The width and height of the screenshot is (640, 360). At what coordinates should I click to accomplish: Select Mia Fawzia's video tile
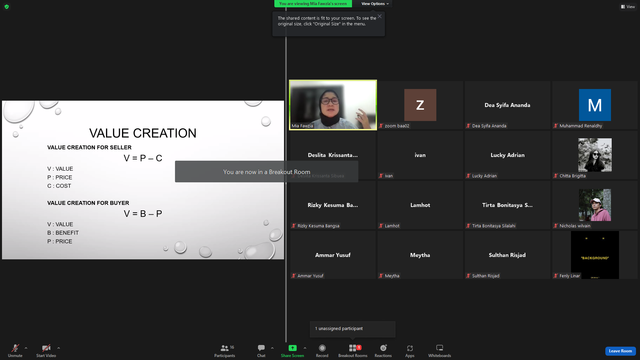[333, 105]
